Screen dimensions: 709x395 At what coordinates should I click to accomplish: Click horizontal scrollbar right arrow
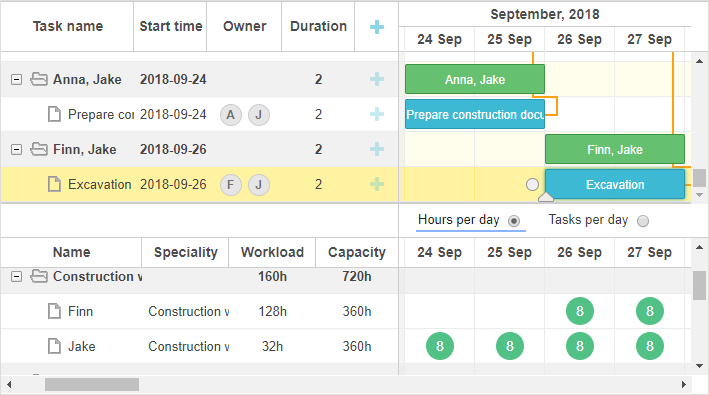[x=684, y=385]
